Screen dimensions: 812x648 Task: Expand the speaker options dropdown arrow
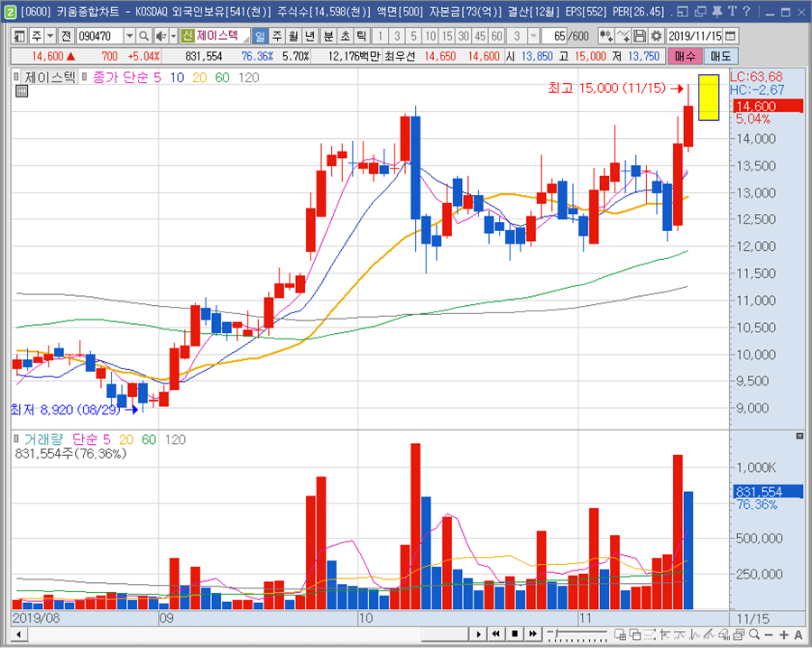[173, 36]
